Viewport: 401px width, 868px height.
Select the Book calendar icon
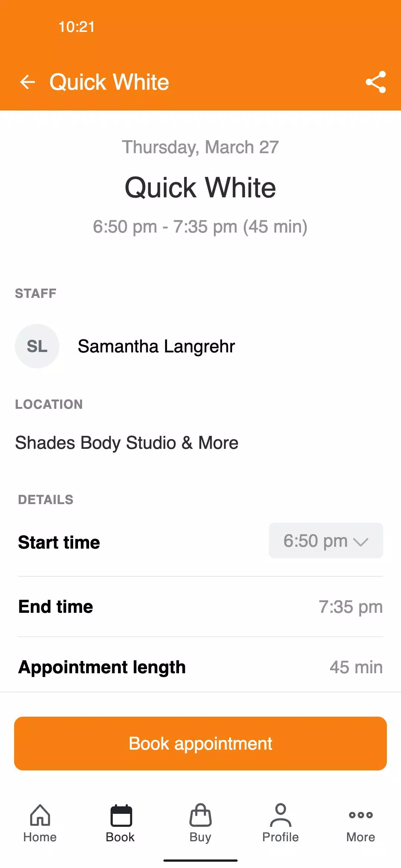tap(121, 815)
